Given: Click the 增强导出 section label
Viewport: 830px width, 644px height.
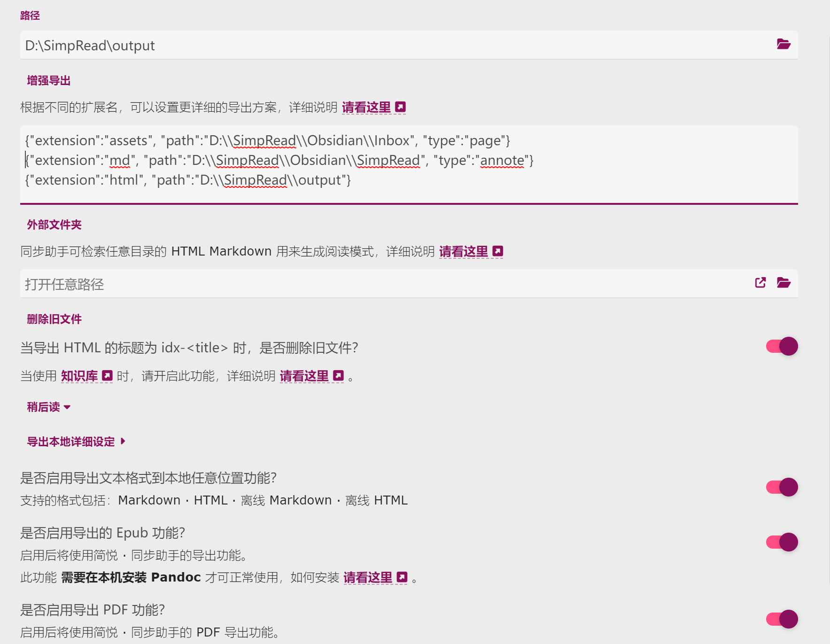Looking at the screenshot, I should coord(48,80).
